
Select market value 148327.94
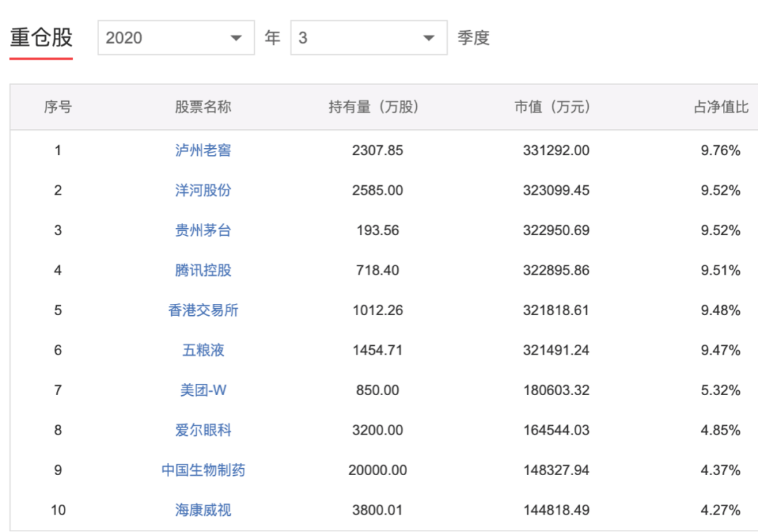(557, 470)
